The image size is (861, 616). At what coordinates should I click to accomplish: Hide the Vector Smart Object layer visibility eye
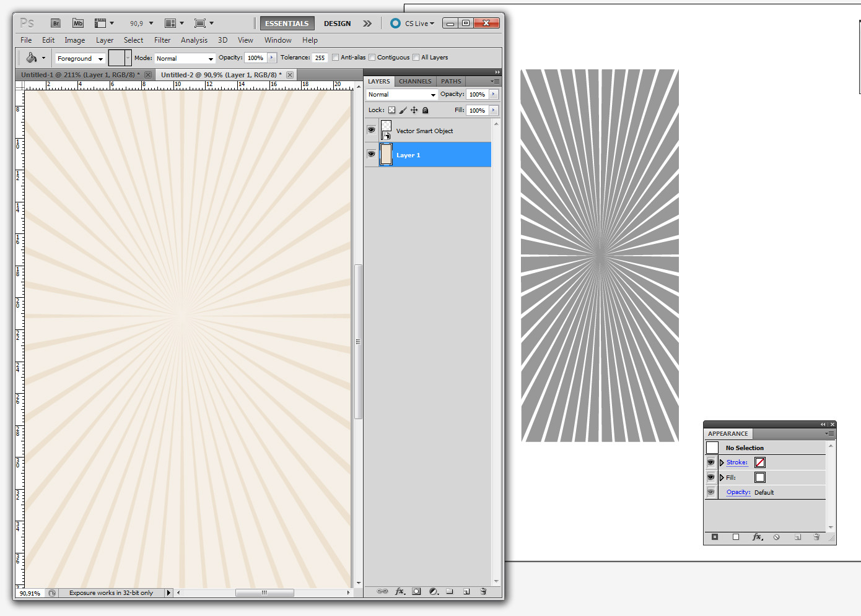(x=371, y=130)
